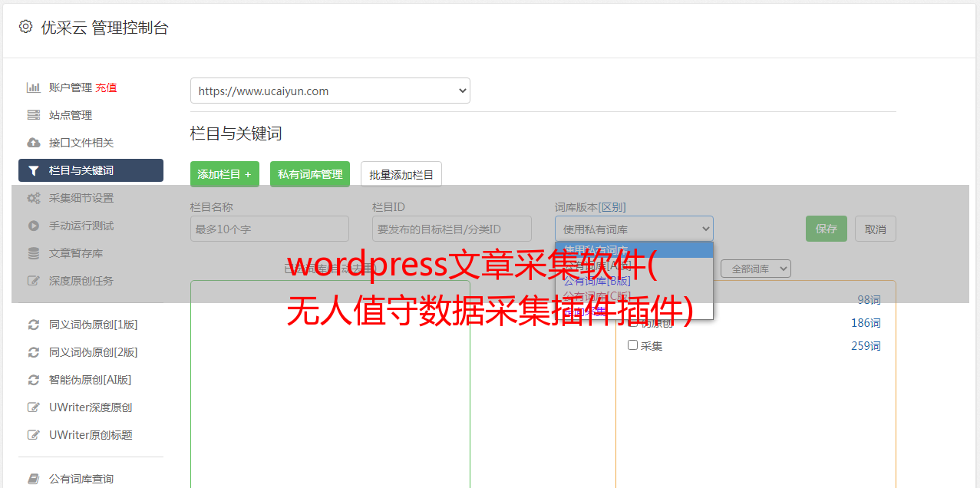Tick the 采集 checkbox
Image resolution: width=980 pixels, height=488 pixels.
tap(633, 345)
